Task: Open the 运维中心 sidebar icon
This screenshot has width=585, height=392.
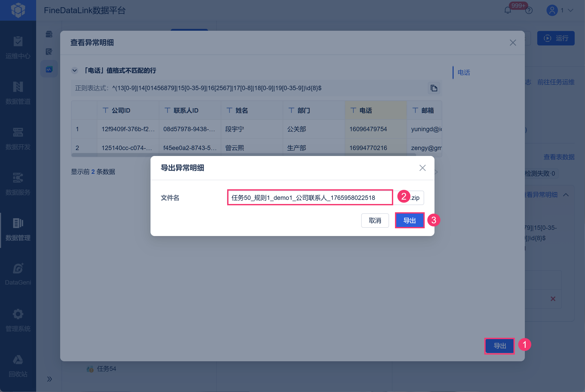Action: coord(18,41)
